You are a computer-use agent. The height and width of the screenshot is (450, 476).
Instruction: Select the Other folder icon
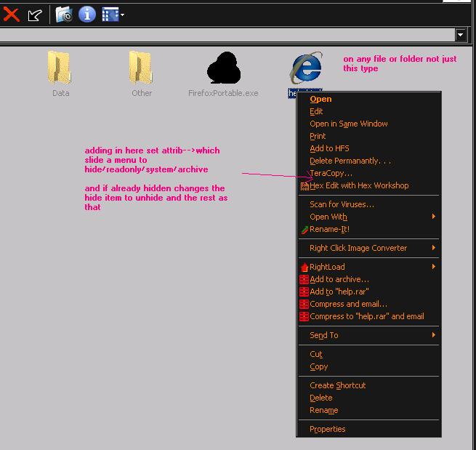pos(142,68)
